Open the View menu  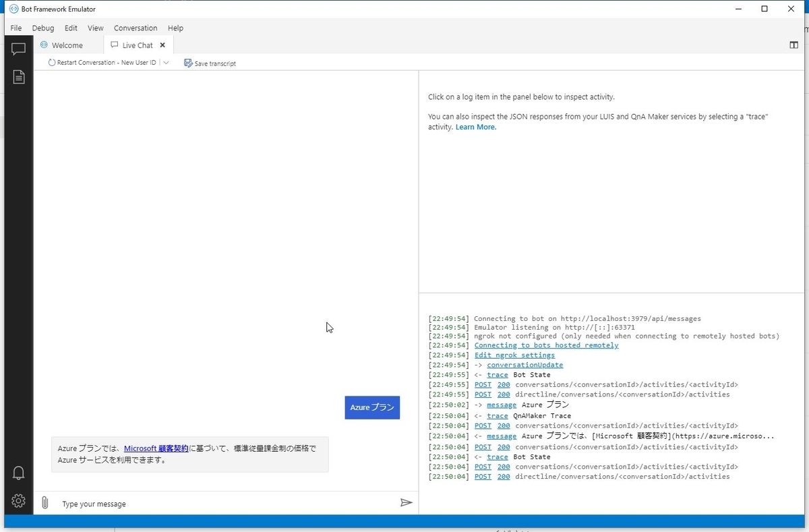point(96,28)
